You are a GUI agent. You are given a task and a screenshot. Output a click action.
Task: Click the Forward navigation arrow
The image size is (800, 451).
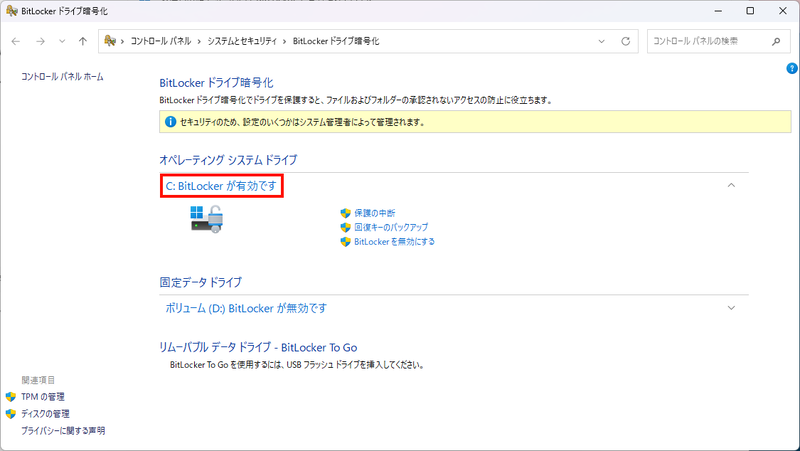click(40, 41)
